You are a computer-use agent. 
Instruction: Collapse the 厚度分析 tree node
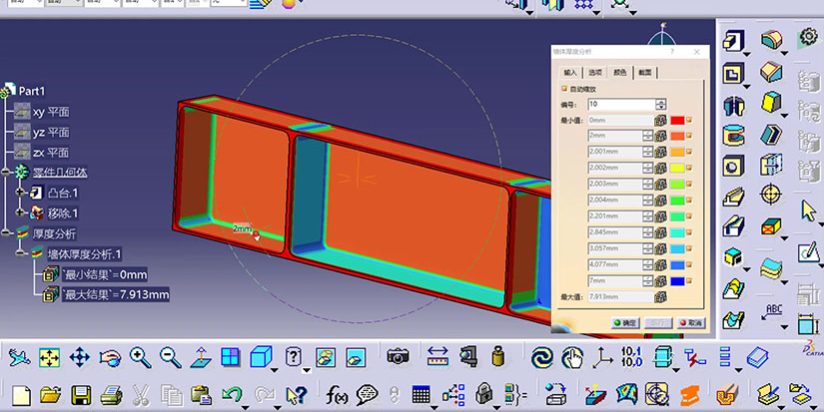(6, 233)
